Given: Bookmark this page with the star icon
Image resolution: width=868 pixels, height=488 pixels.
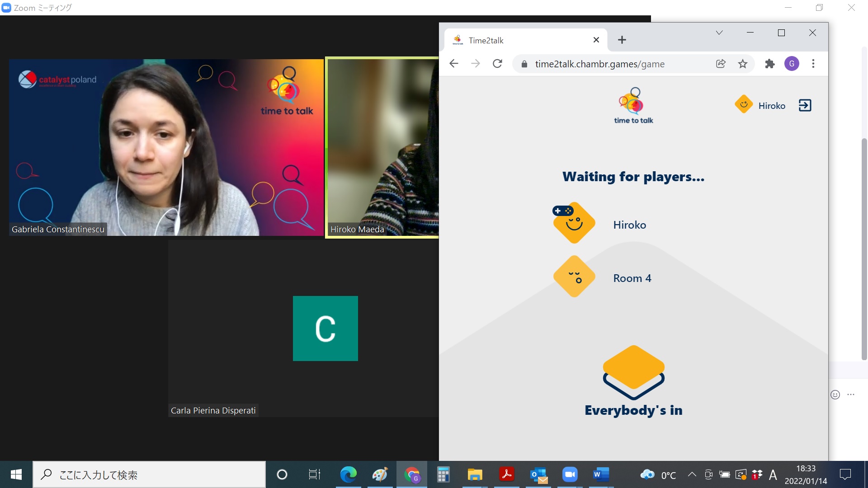Looking at the screenshot, I should (743, 64).
